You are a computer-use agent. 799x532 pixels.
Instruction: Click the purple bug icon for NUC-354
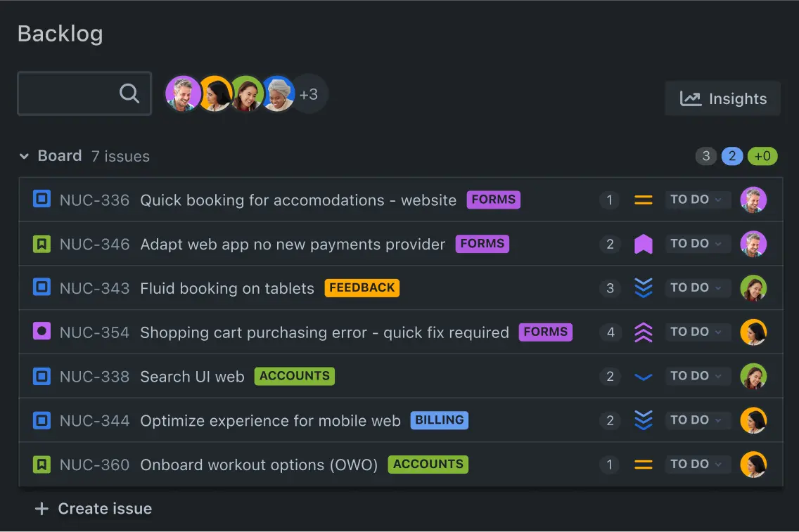click(41, 332)
